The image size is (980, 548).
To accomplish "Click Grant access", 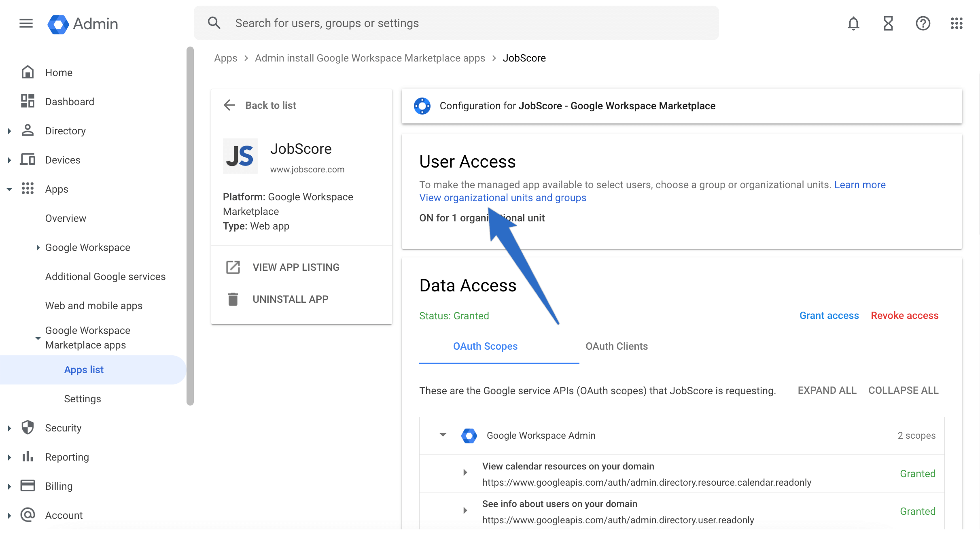I will click(829, 315).
